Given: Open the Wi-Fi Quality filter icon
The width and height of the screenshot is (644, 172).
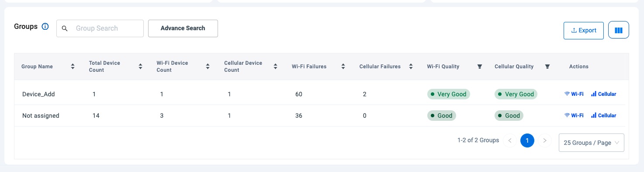Looking at the screenshot, I should pos(479,67).
